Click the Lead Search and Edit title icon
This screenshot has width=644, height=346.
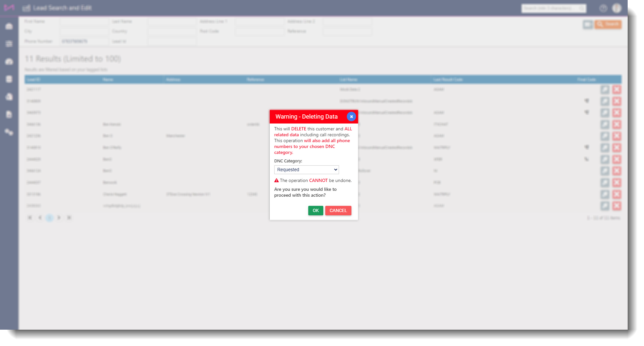click(x=26, y=8)
